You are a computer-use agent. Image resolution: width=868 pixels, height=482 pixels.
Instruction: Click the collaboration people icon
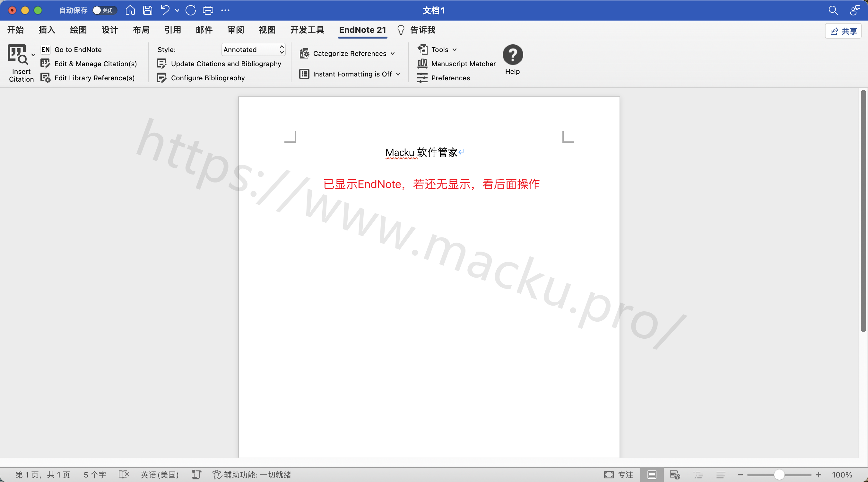(855, 11)
